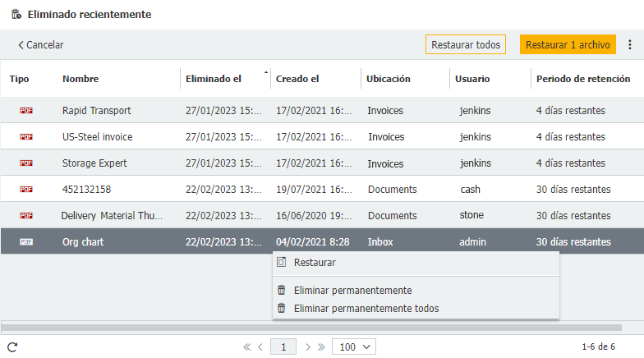This screenshot has height=358, width=644.
Task: Click the PDF icon of file 452132158
Action: pyautogui.click(x=26, y=190)
